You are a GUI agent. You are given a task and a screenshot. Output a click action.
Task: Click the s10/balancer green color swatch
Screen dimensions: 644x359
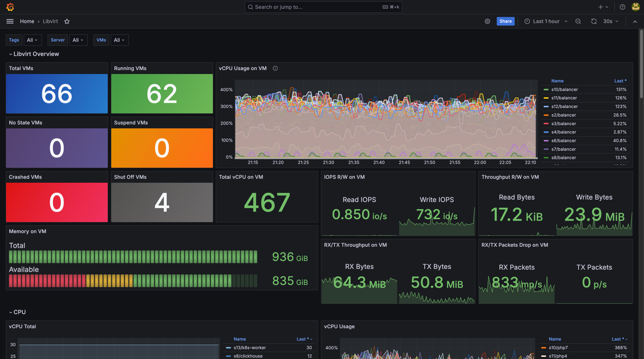coord(546,90)
